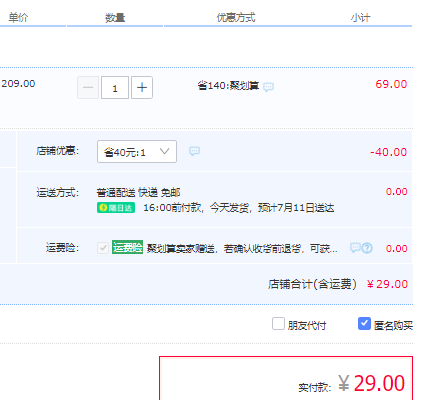Uncheck the 匿名购买 checkbox
The width and height of the screenshot is (421, 400).
[364, 323]
